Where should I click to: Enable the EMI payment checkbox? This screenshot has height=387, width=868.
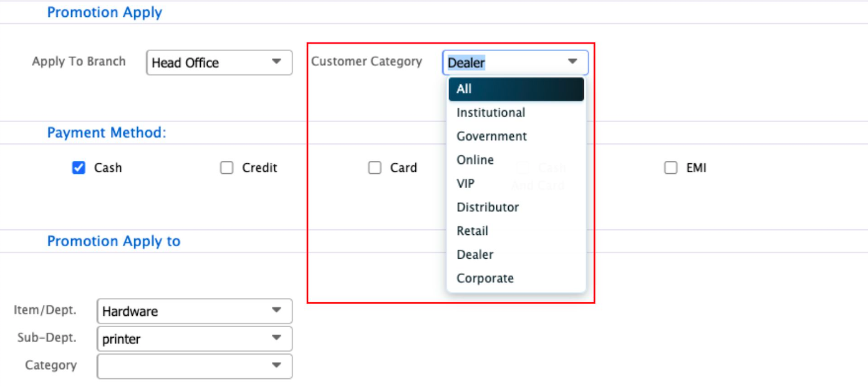click(671, 168)
